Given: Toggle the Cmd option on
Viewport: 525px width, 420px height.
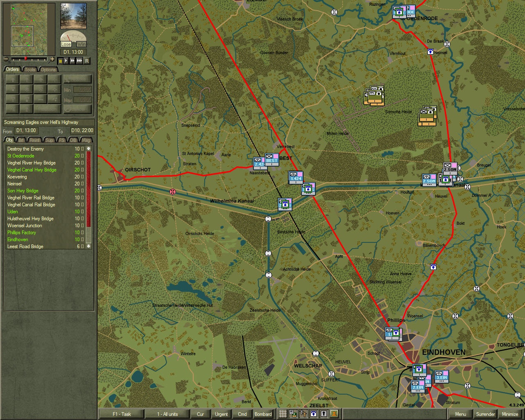Looking at the screenshot, I should 242,414.
